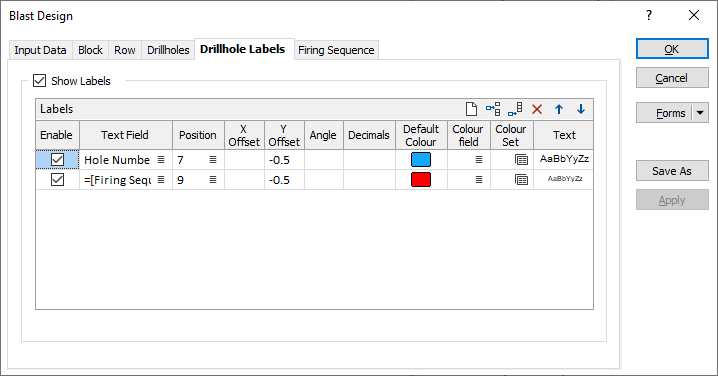Open Text Field list for Hole Number row
Viewport: 718px width, 376px height.
point(161,159)
